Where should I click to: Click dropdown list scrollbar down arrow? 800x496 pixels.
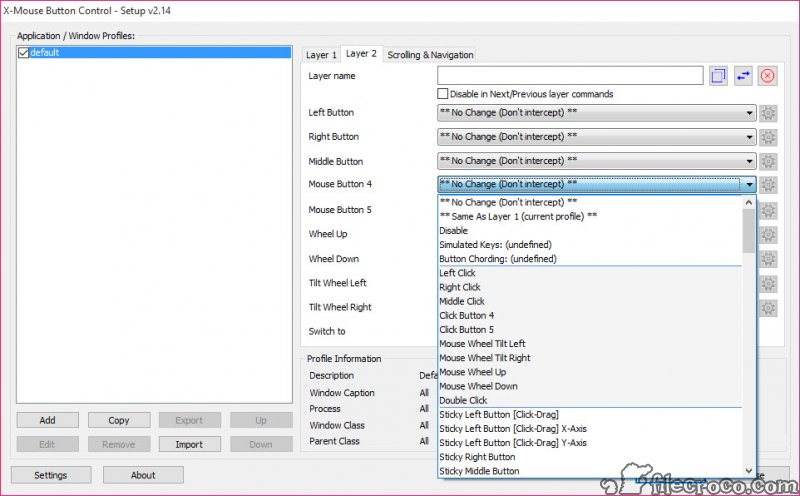(748, 471)
